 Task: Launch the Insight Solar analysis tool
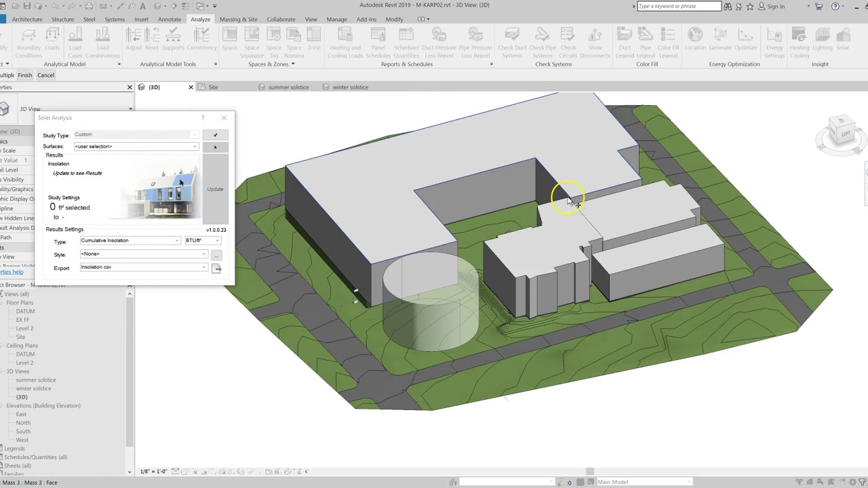[843, 39]
